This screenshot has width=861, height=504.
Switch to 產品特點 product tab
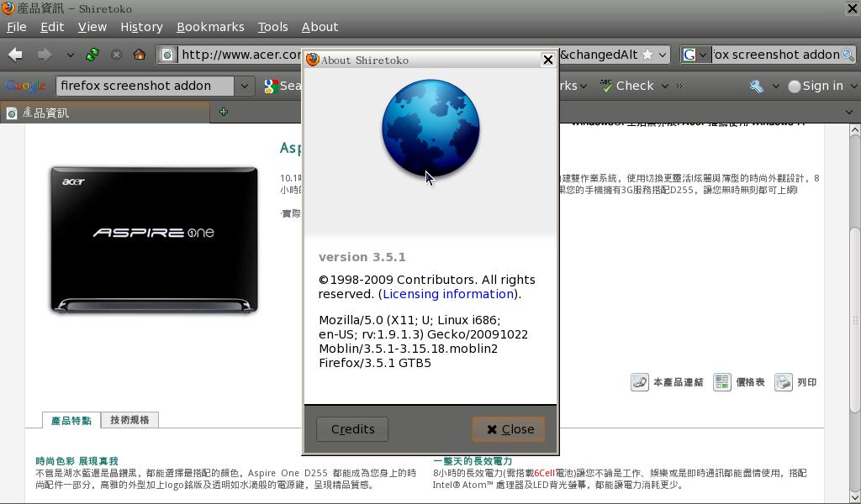pyautogui.click(x=71, y=421)
